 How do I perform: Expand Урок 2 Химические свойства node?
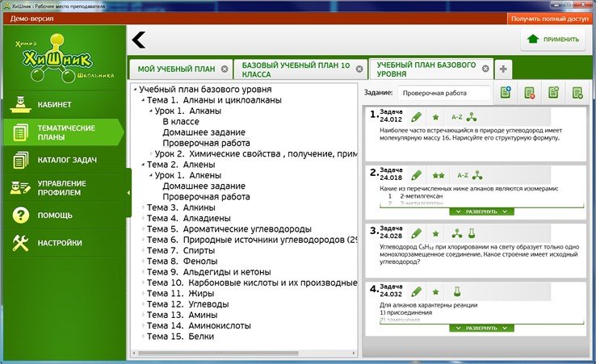(x=151, y=154)
